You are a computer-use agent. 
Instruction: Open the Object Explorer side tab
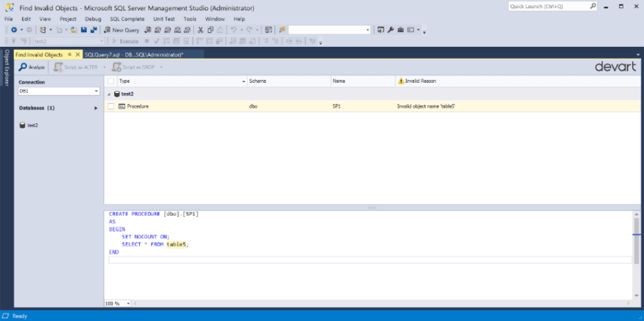coord(7,68)
